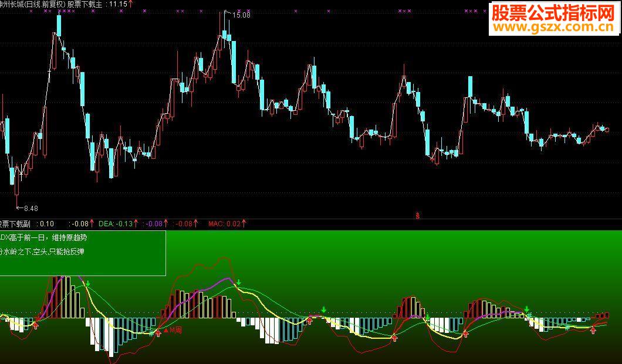Click the red M周 marker label
622x364 pixels.
(175, 329)
